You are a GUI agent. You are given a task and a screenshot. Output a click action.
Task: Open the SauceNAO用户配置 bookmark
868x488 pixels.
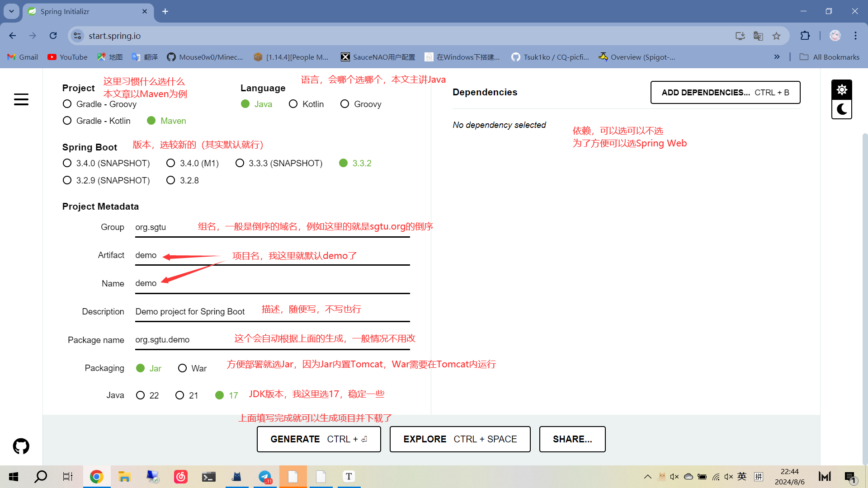click(378, 57)
